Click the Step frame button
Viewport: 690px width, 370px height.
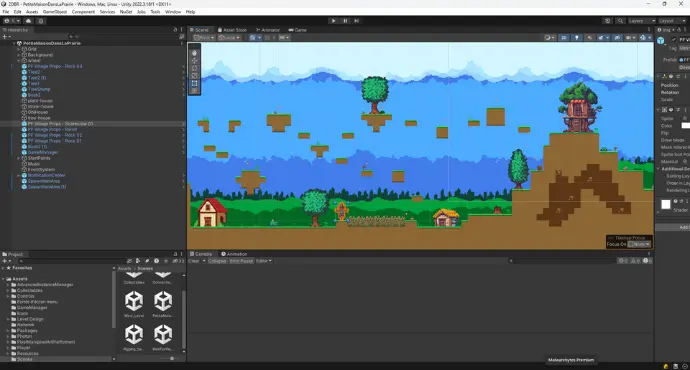point(356,21)
